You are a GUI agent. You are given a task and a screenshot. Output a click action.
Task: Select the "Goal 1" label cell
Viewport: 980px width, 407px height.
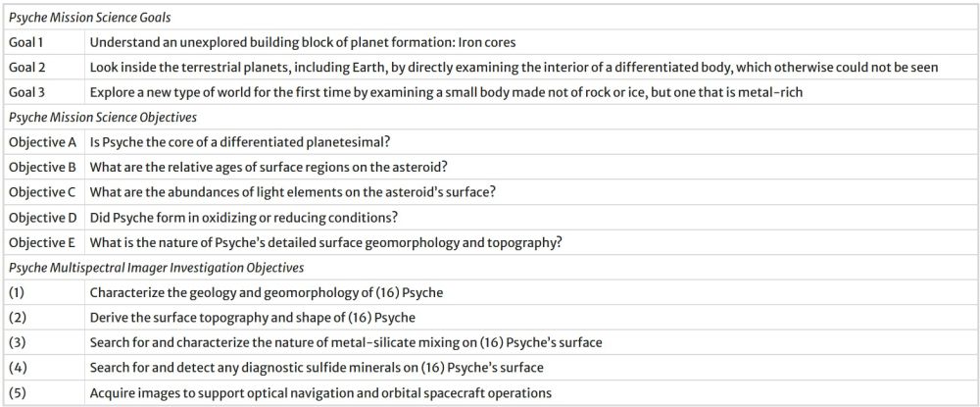[x=27, y=42]
